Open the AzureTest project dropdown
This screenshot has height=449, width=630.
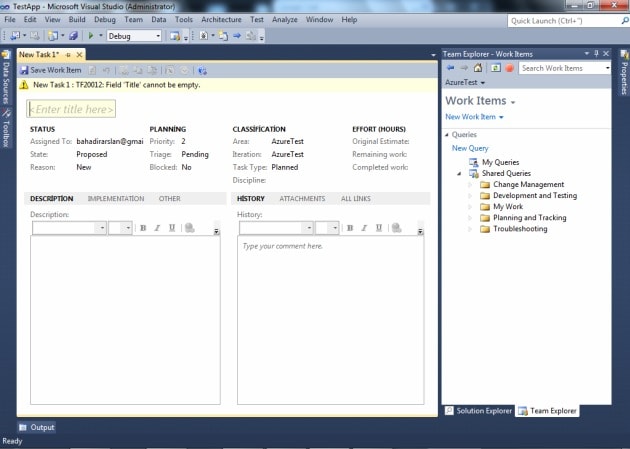[x=465, y=82]
